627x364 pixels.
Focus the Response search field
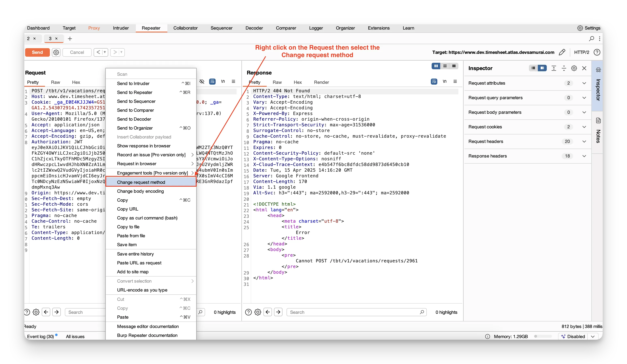pos(356,312)
